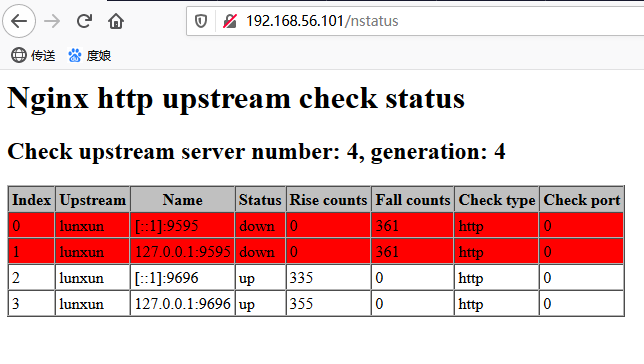Click the Upstream column header
The height and width of the screenshot is (364, 644).
coord(92,200)
